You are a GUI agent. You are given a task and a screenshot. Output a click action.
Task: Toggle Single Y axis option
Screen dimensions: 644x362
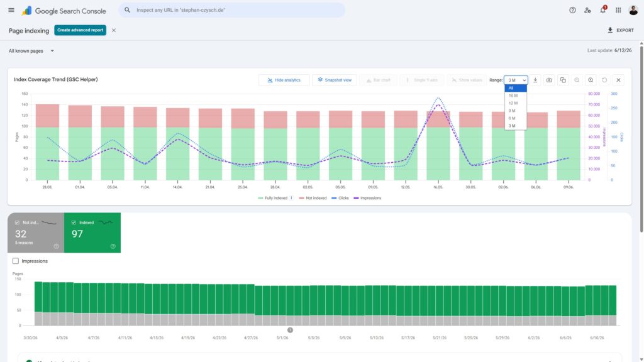click(x=422, y=80)
